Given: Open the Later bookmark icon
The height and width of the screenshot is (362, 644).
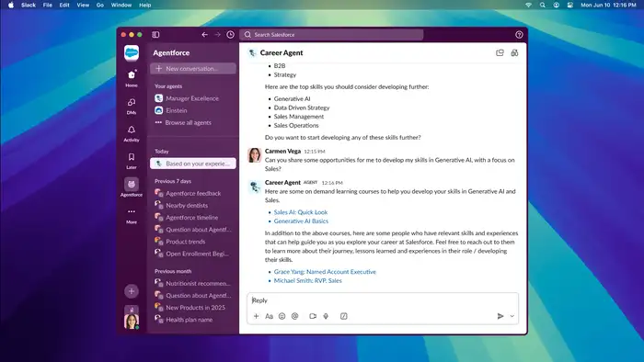Looking at the screenshot, I should tap(132, 157).
